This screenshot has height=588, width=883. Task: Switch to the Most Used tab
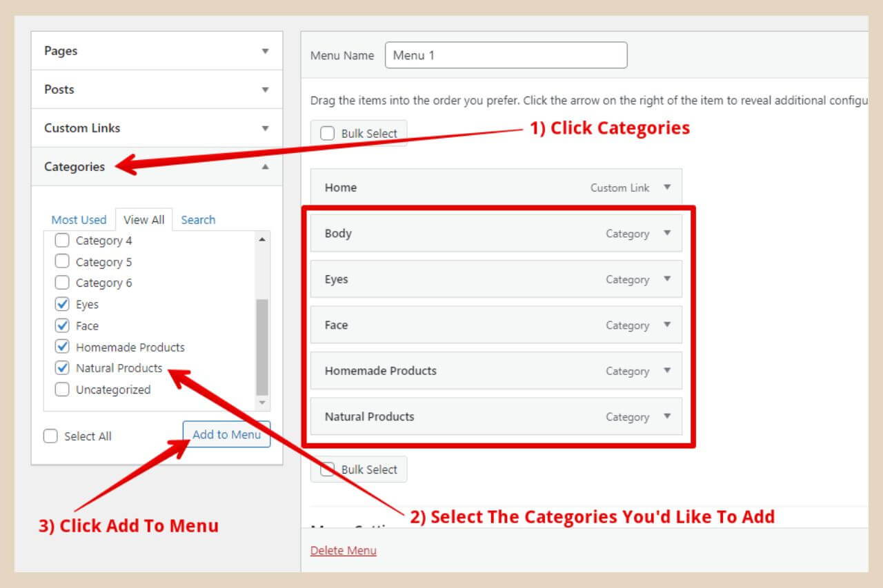point(79,219)
